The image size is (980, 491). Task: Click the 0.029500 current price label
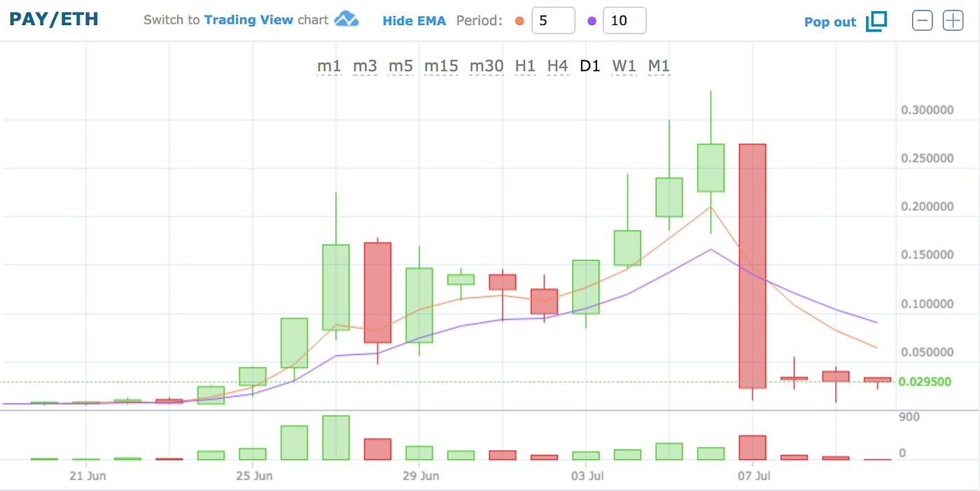click(925, 382)
